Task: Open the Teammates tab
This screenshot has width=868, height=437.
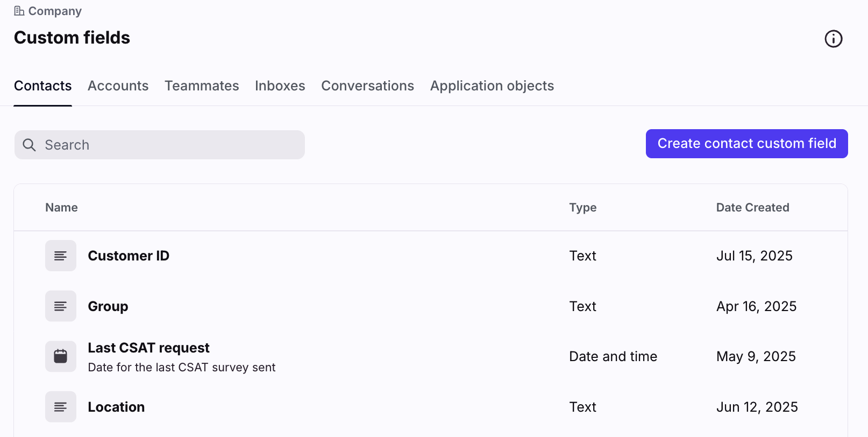Action: (x=202, y=86)
